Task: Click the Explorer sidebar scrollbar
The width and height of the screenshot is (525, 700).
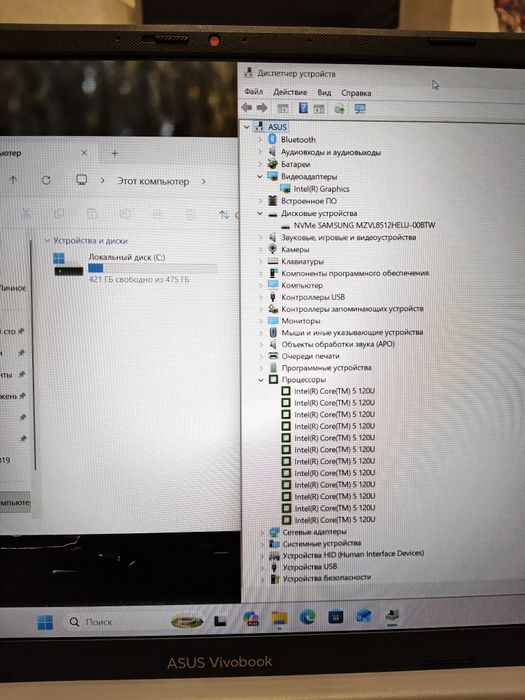Action: pyautogui.click(x=33, y=355)
